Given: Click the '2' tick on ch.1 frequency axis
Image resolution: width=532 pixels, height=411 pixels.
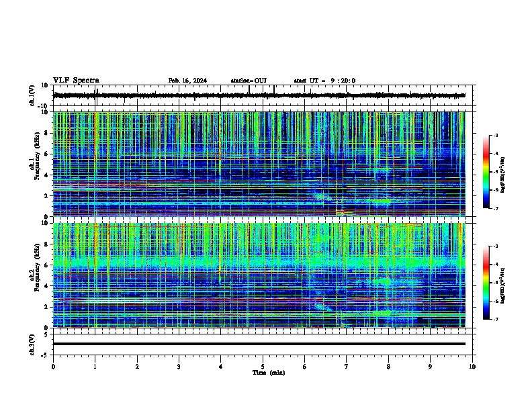Looking at the screenshot, I should click(x=47, y=195).
